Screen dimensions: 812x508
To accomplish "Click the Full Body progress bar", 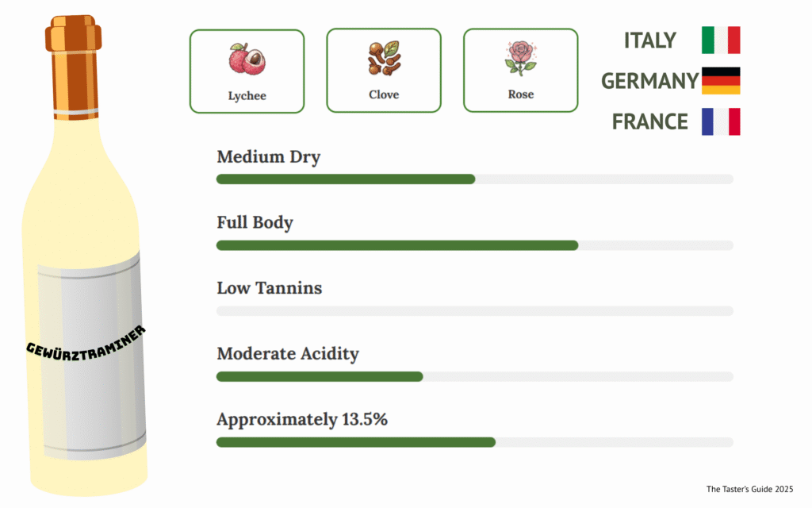I will pos(474,245).
